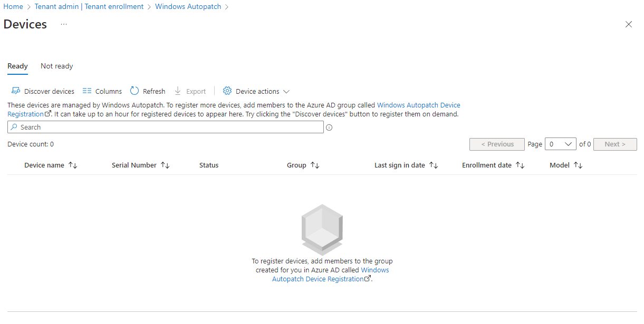Open the Columns chooser
This screenshot has width=644, height=324.
point(102,91)
